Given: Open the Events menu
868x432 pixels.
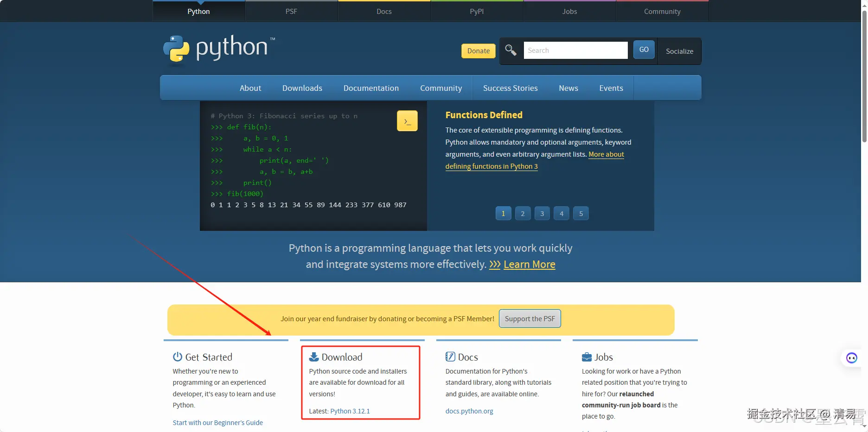Looking at the screenshot, I should click(611, 88).
